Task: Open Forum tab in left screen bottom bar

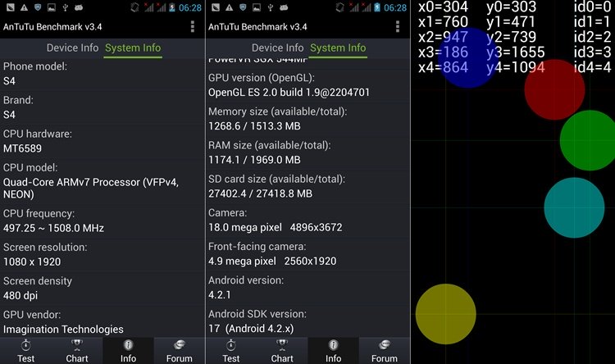Action: pyautogui.click(x=180, y=351)
